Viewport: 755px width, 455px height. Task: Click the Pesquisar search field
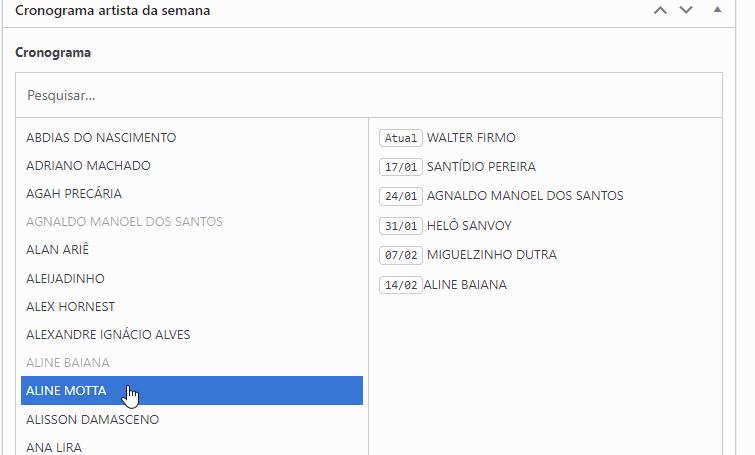pos(368,96)
